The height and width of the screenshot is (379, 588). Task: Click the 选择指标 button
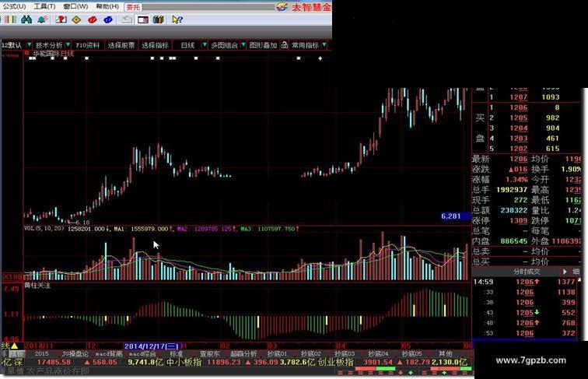tap(155, 45)
